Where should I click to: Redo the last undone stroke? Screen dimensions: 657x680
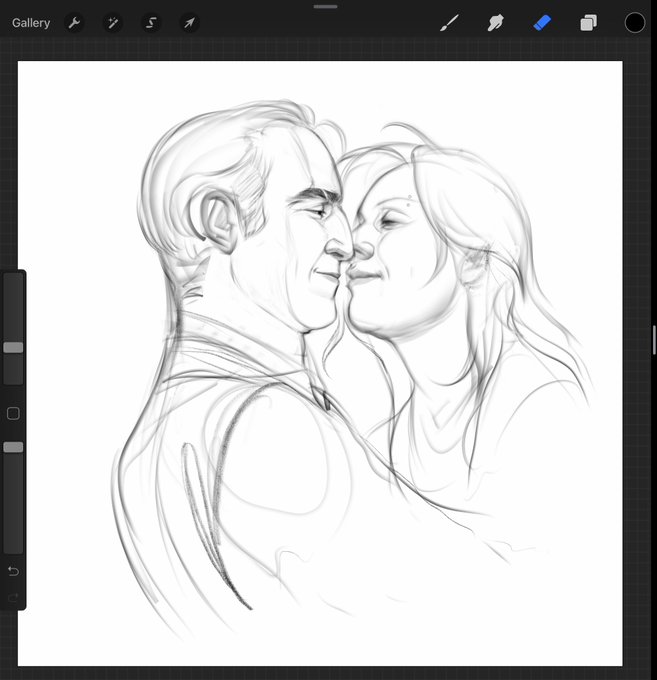pyautogui.click(x=13, y=598)
